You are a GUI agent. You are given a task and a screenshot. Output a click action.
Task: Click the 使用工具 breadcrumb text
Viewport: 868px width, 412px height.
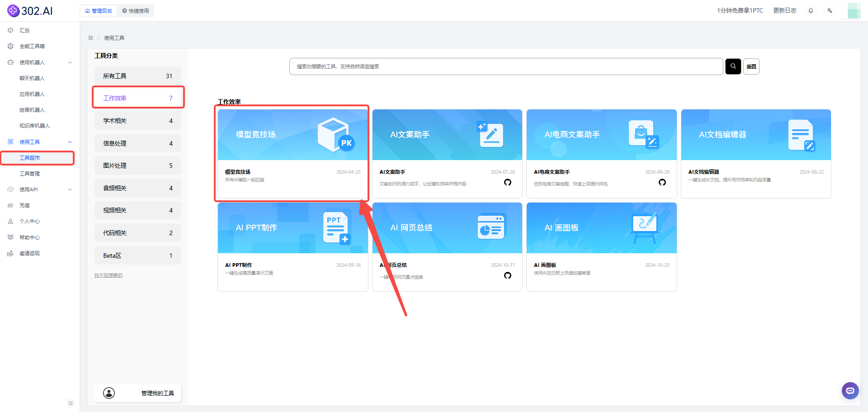[x=114, y=38]
